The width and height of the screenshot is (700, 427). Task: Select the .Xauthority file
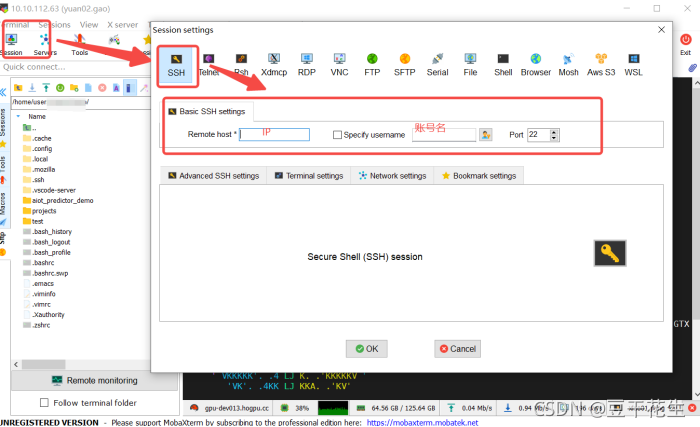[44, 314]
